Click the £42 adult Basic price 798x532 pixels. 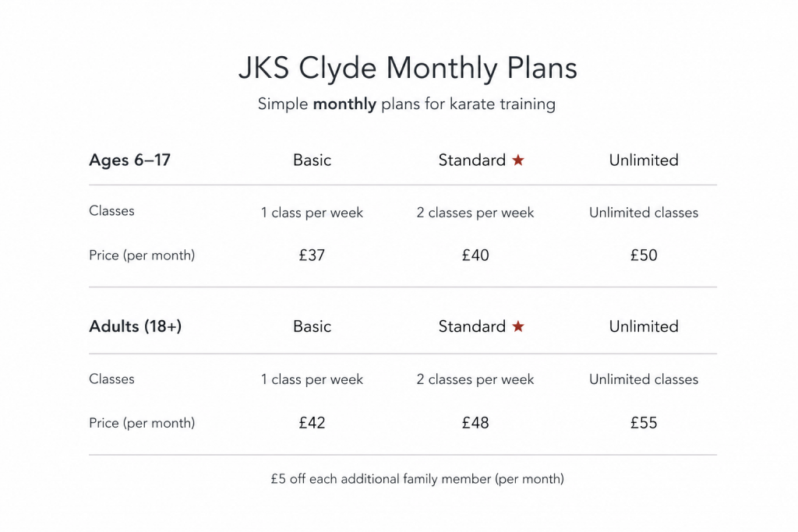[x=312, y=423]
